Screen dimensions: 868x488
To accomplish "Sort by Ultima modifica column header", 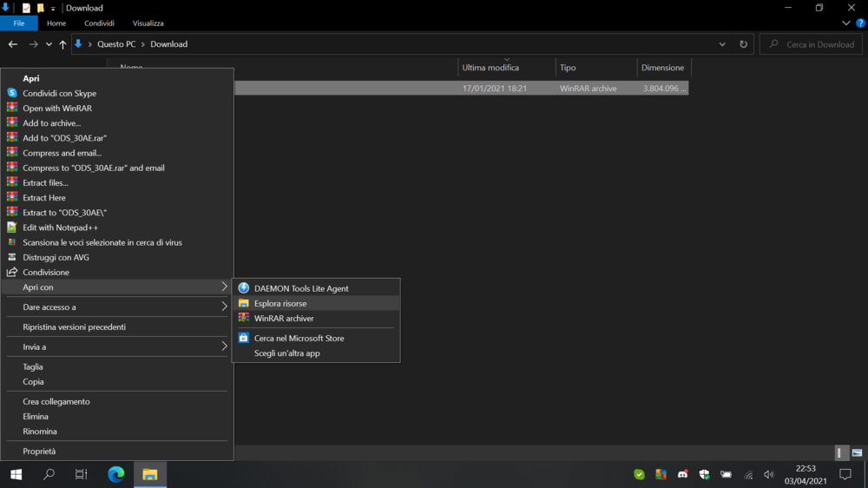I will [507, 68].
